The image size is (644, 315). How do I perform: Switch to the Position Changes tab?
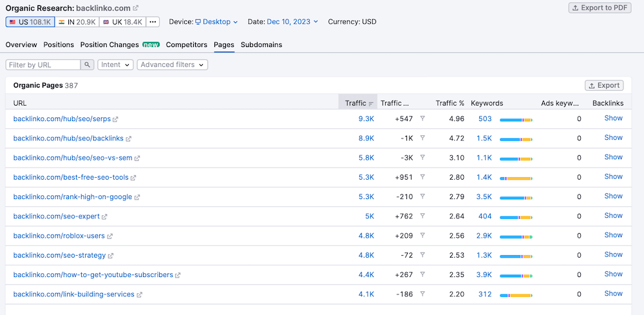pos(119,45)
